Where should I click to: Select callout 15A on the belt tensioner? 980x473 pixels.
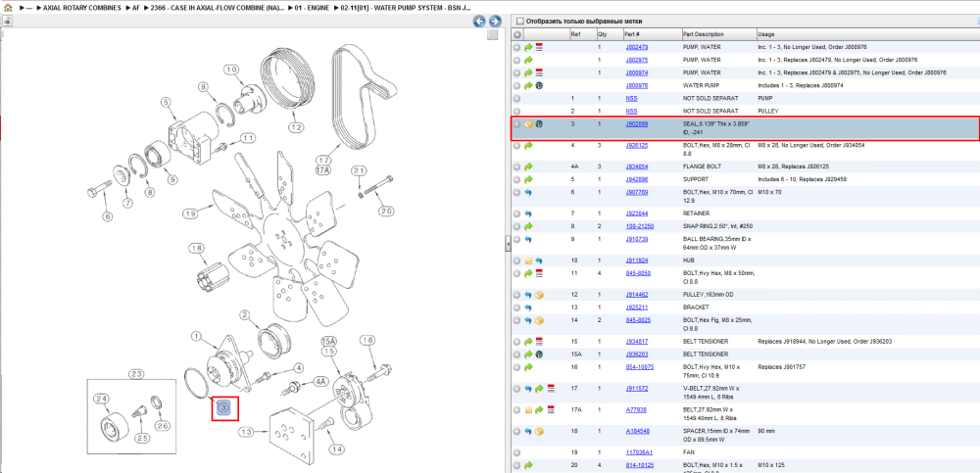(x=328, y=341)
